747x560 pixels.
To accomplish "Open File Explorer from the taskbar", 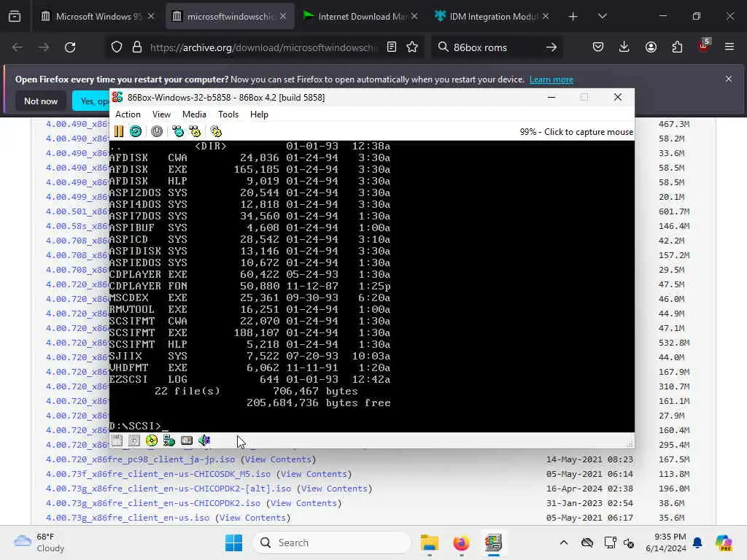I will (429, 542).
